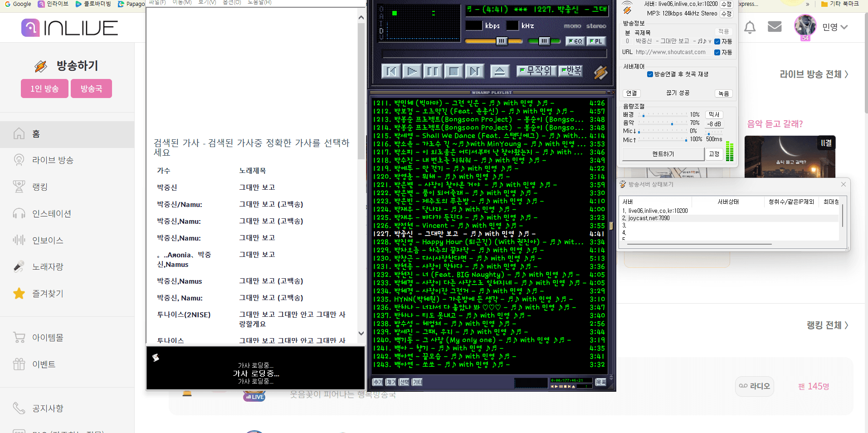The image size is (868, 433).
Task: Open the notification bell
Action: tap(750, 27)
